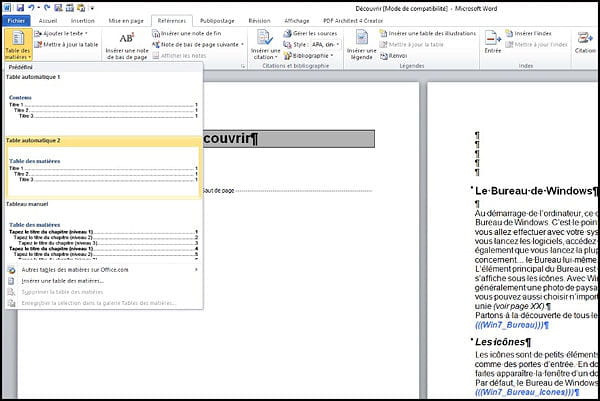This screenshot has width=600, height=401.
Task: Expand the Note de bas de page suivante arrow
Action: coord(242,44)
